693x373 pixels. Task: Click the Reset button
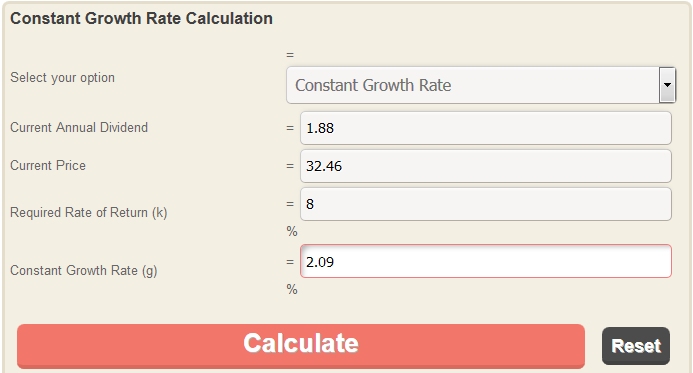coord(636,346)
